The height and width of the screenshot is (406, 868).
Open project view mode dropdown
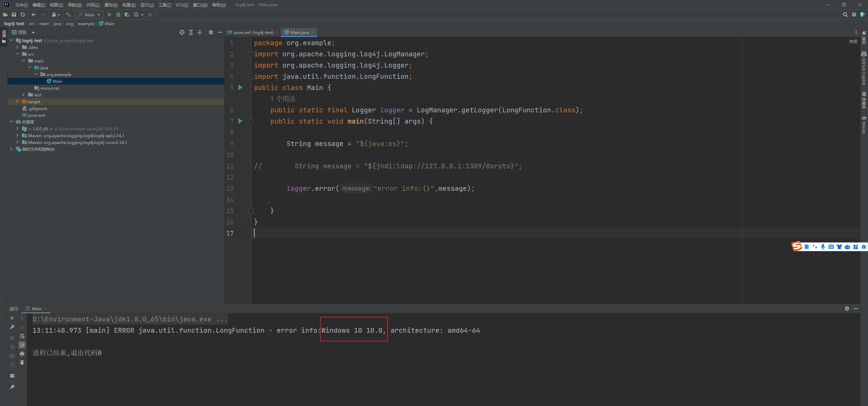33,33
